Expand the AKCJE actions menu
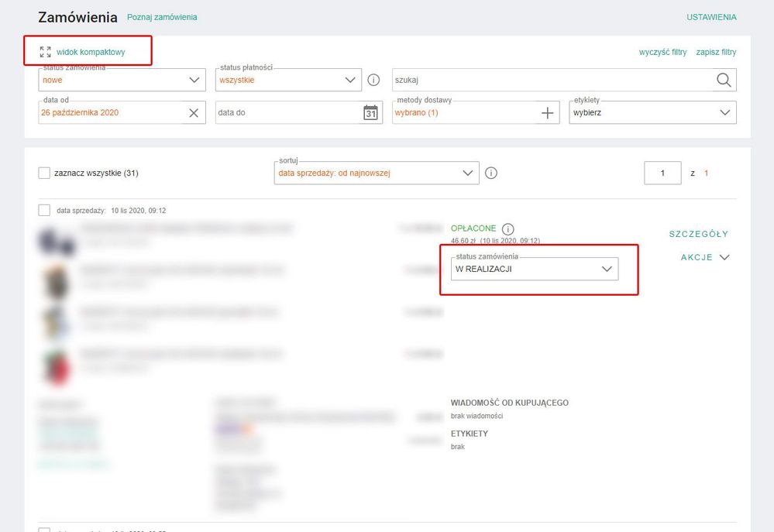The width and height of the screenshot is (774, 532). click(704, 258)
